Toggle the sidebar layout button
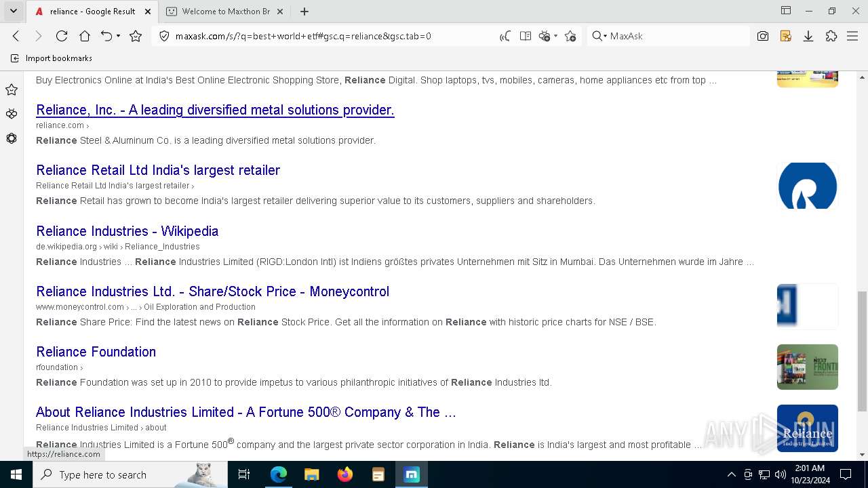This screenshot has width=868, height=488. (x=786, y=11)
